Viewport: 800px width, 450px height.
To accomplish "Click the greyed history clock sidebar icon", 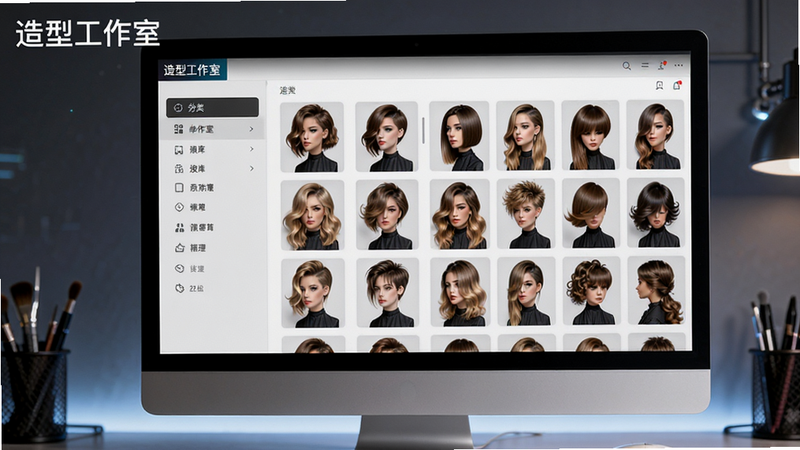I will 179,268.
